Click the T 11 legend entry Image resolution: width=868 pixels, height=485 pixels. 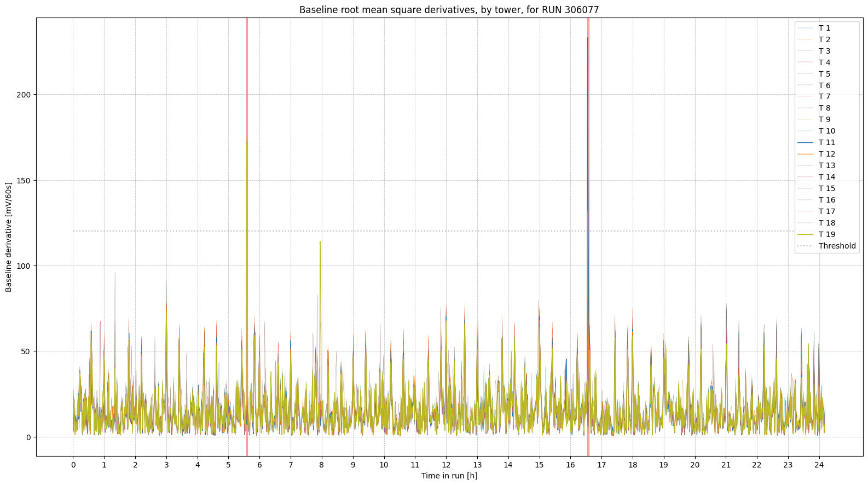[826, 142]
